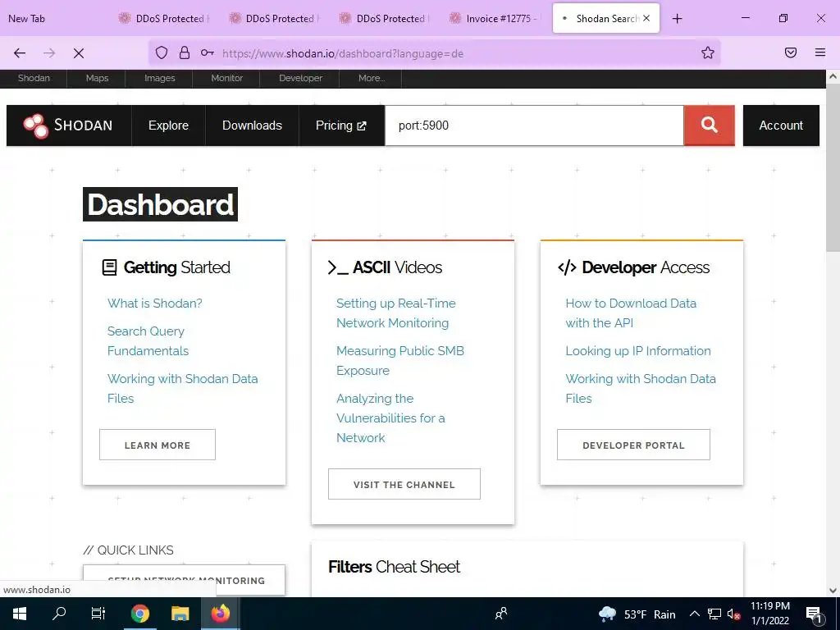Open the tracking protection shield icon

(162, 52)
